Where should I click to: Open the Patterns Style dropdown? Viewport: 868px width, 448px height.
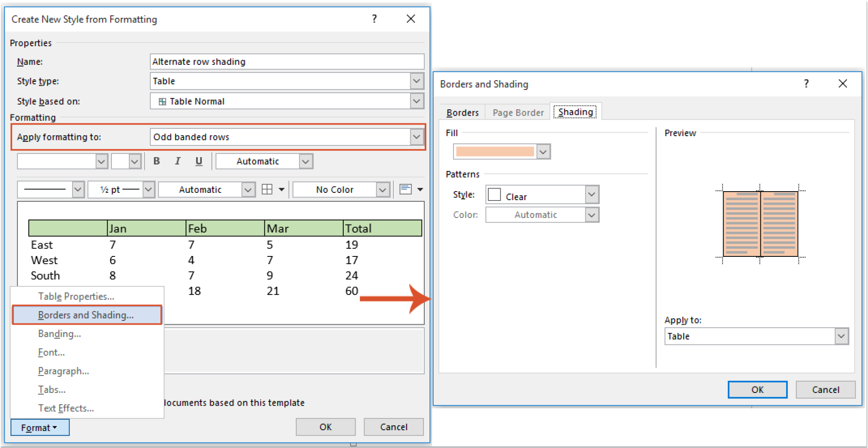click(x=592, y=194)
